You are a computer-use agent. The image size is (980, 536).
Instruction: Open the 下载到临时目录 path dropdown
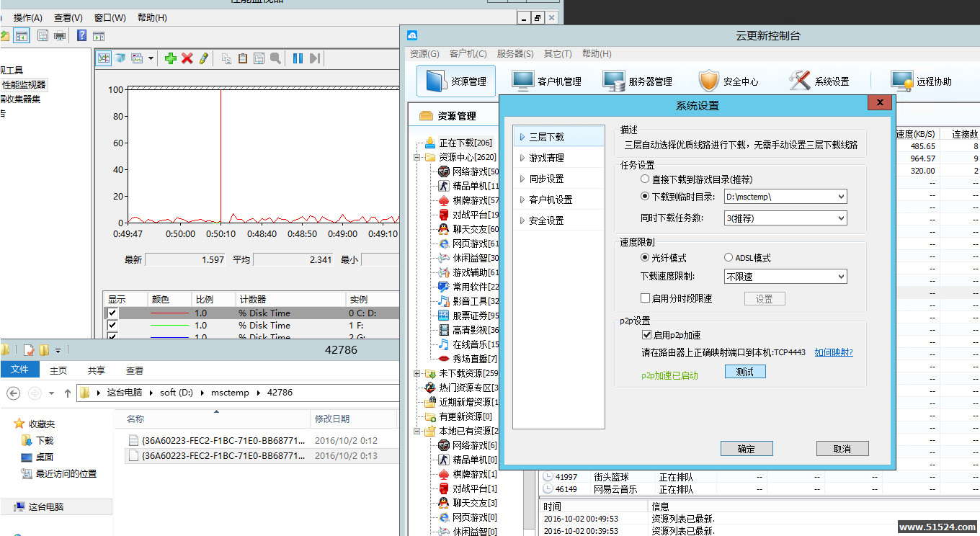click(841, 197)
